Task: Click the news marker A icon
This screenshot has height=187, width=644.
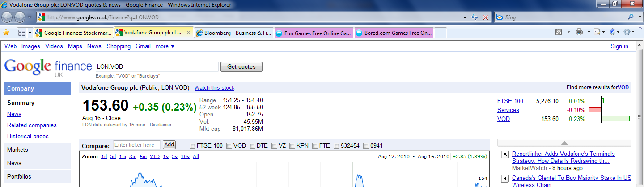Action: pyautogui.click(x=505, y=155)
